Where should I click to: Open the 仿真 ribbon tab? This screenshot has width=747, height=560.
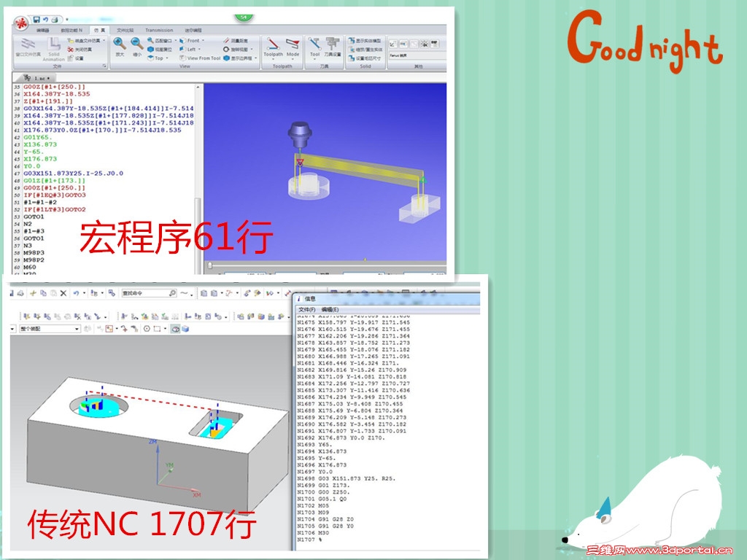[99, 30]
